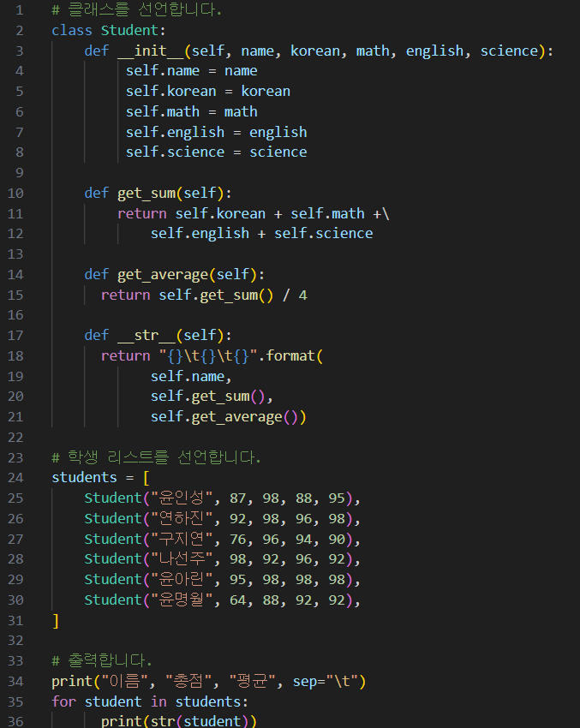Click the 'get_sum' method definition name on line 10
This screenshot has width=580, height=728.
(x=146, y=194)
